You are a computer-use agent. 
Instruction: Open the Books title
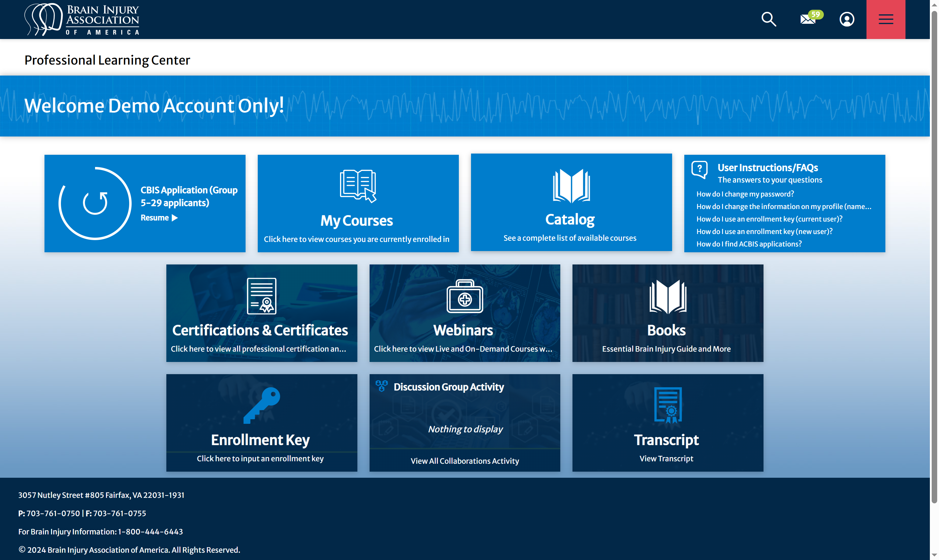(x=666, y=330)
